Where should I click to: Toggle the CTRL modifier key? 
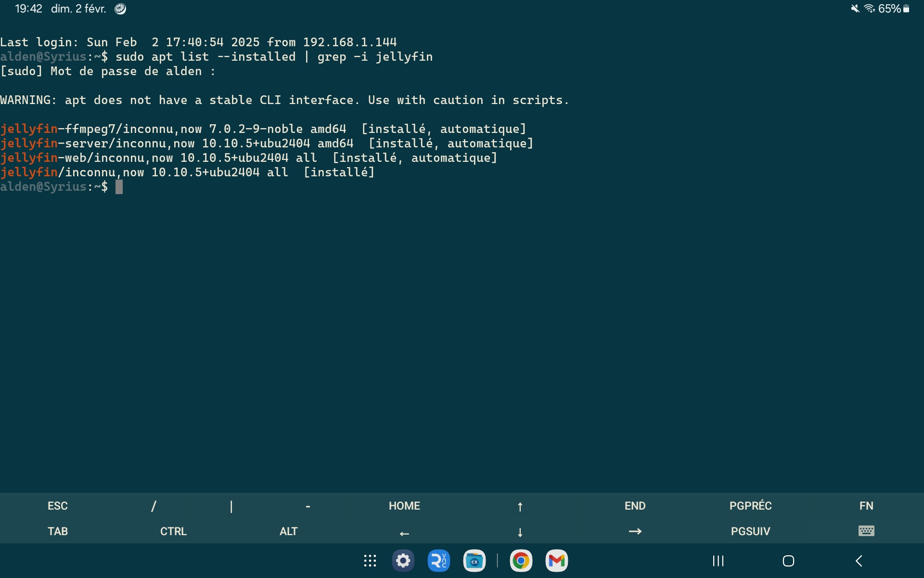tap(173, 531)
